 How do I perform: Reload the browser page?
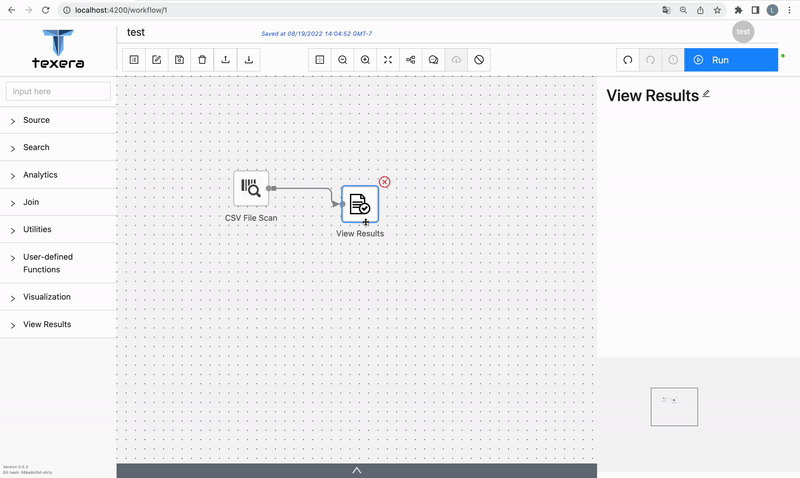[x=45, y=10]
